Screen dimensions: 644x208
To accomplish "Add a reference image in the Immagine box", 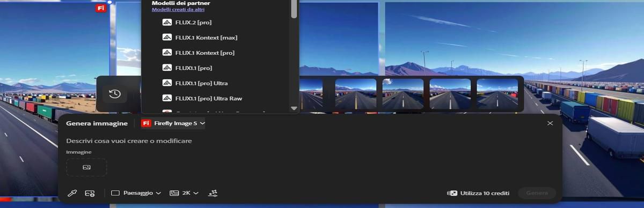I will click(x=86, y=167).
